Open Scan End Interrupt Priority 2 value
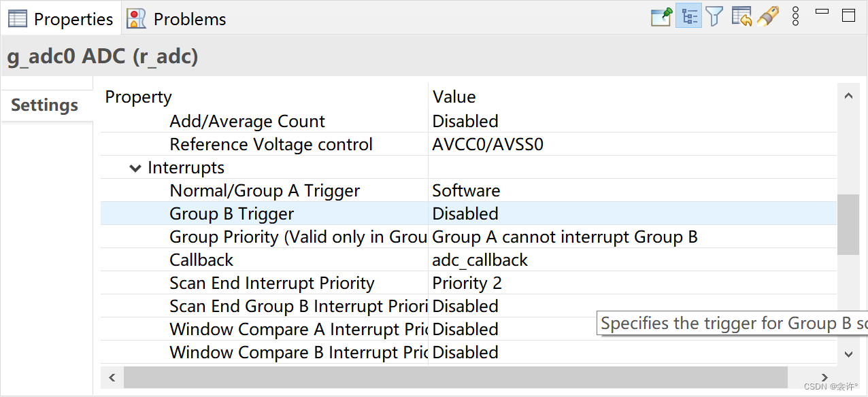Viewport: 868px width, 397px height. click(x=633, y=283)
